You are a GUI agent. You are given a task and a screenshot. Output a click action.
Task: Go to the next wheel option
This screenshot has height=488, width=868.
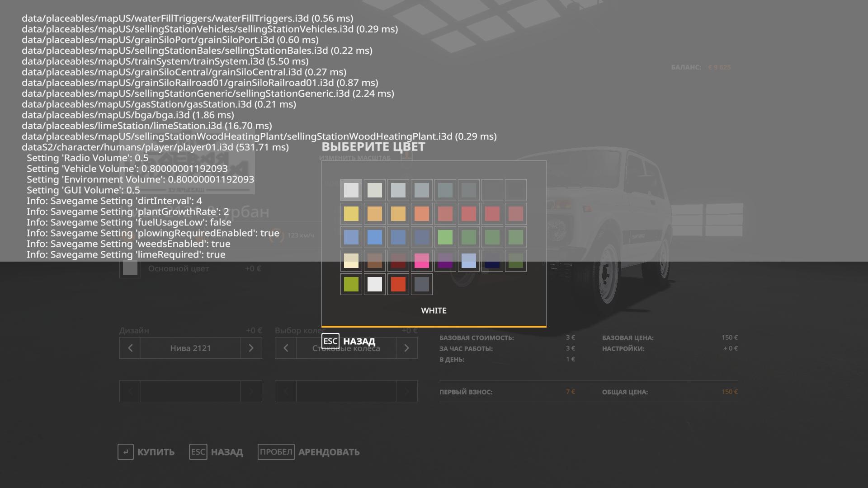pyautogui.click(x=406, y=348)
